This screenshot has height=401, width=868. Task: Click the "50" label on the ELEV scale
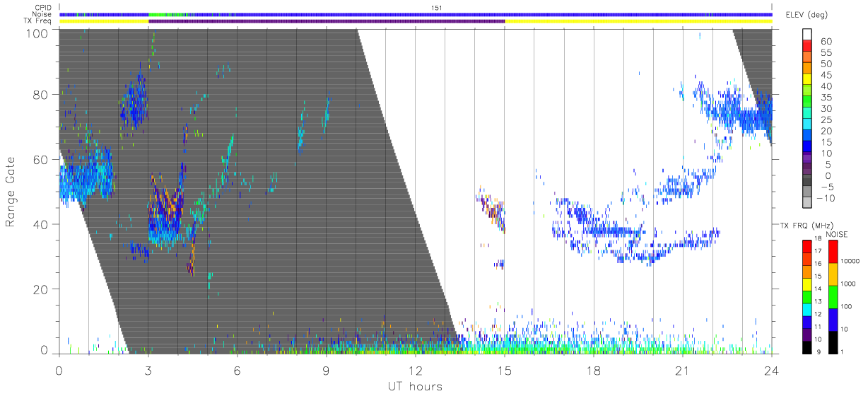tap(825, 64)
